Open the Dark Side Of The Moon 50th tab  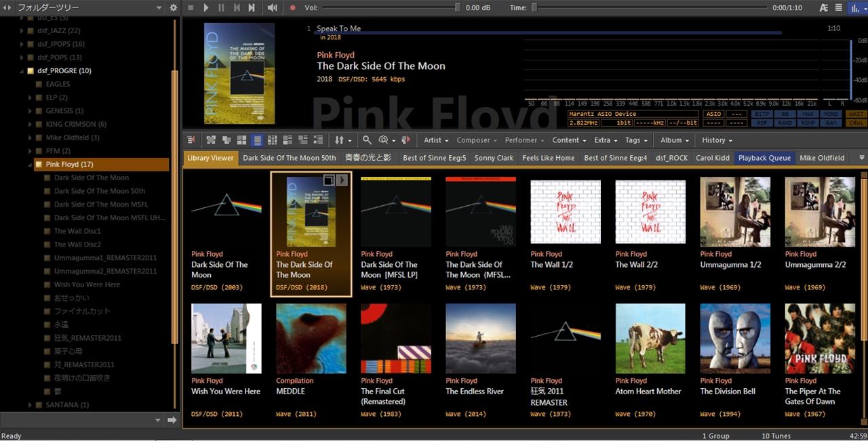(x=290, y=158)
